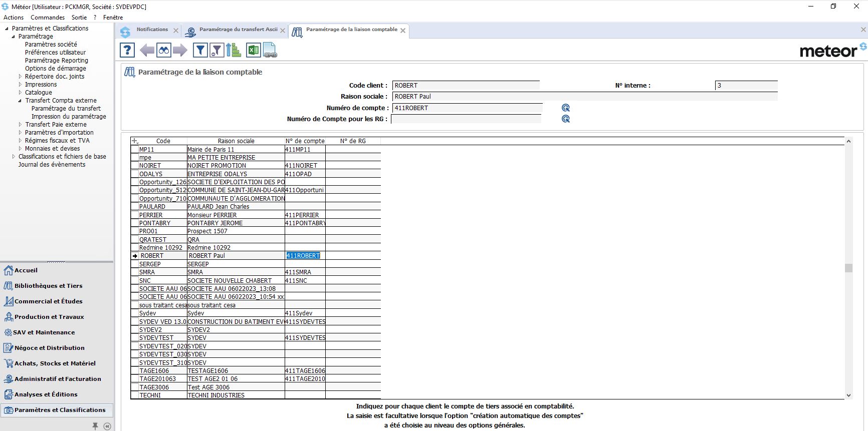
Task: Select Paramètres société tree item
Action: (51, 45)
